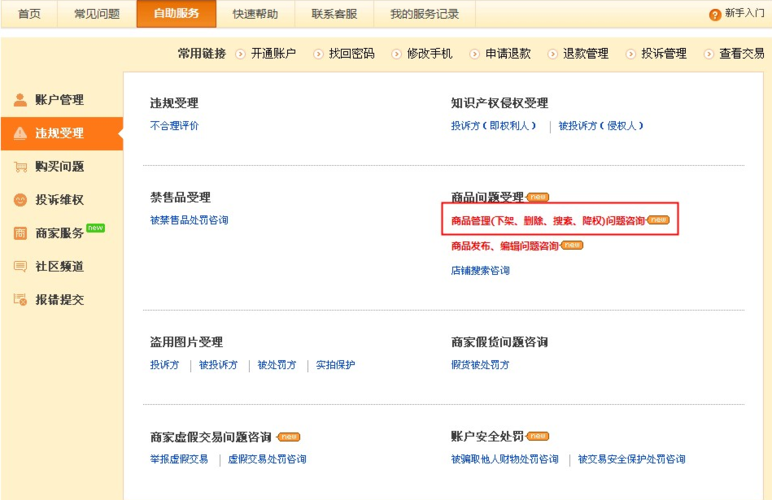Click the new badge next to 商家服务
The height and width of the screenshot is (500, 772).
point(96,228)
